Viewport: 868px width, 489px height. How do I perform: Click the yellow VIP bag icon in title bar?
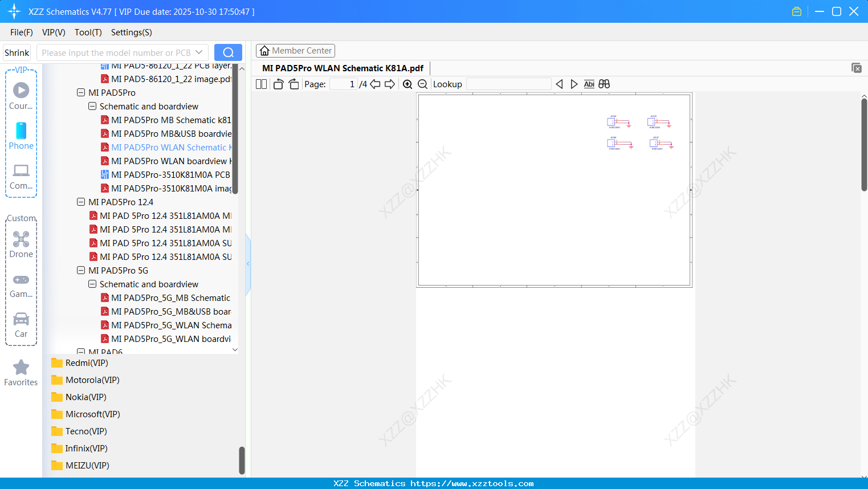(797, 11)
